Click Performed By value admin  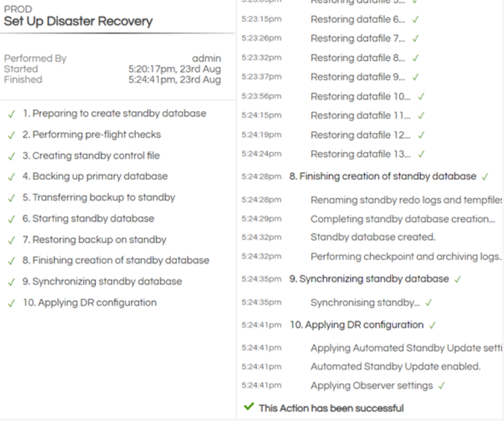pos(207,58)
